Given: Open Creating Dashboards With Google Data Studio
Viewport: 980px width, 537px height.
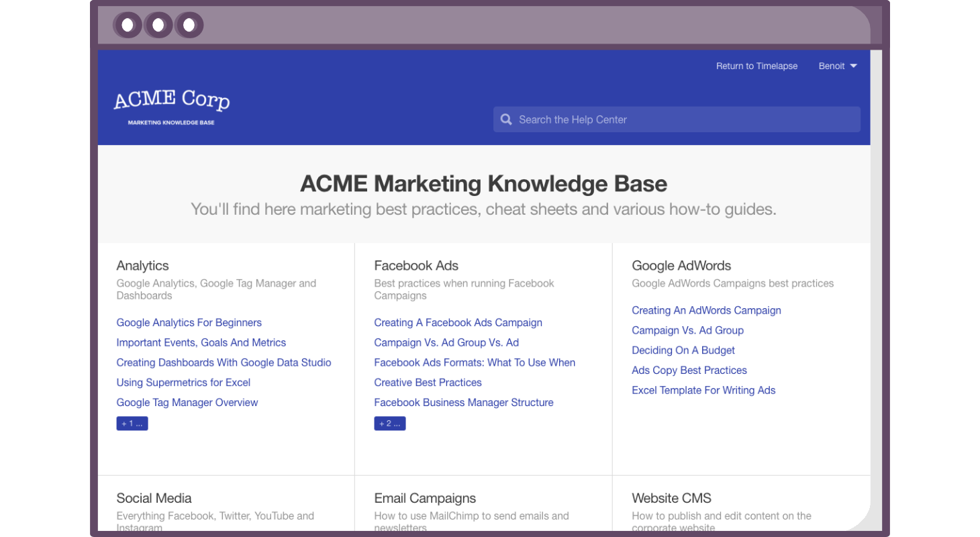Looking at the screenshot, I should (x=224, y=362).
